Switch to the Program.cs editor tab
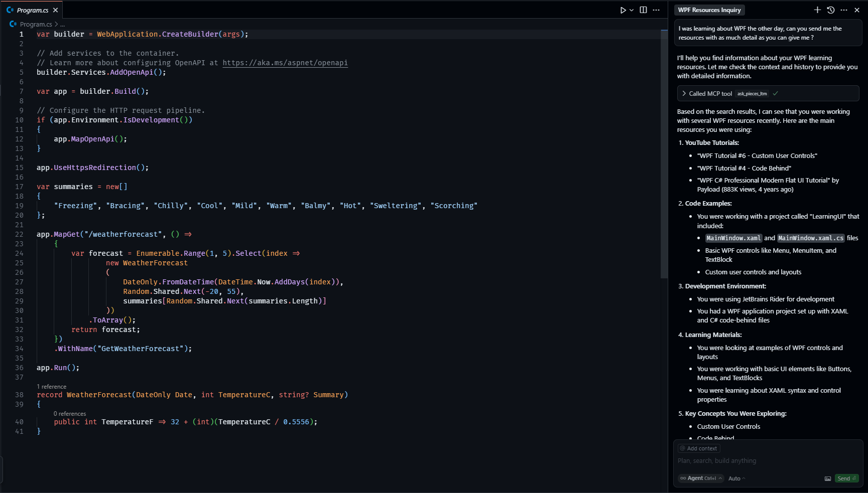The image size is (868, 493). 33,10
